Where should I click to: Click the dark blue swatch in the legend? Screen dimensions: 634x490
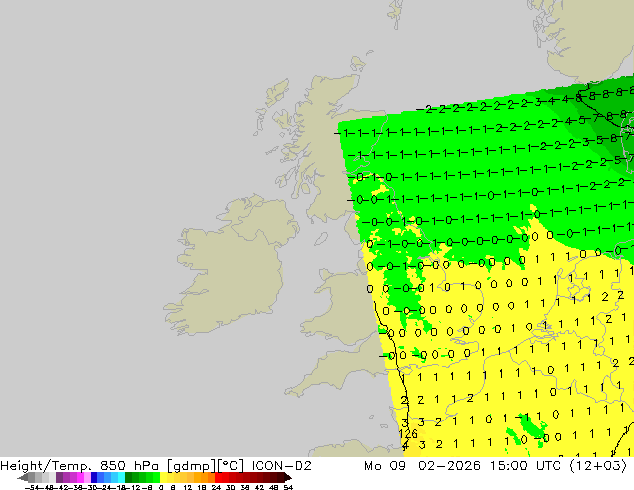[94, 477]
